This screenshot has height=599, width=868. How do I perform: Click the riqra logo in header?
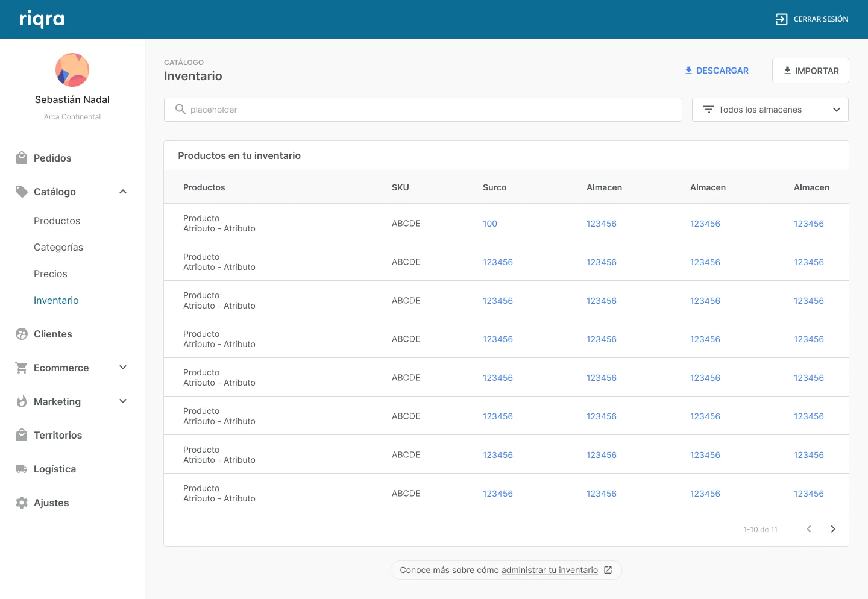click(x=42, y=19)
